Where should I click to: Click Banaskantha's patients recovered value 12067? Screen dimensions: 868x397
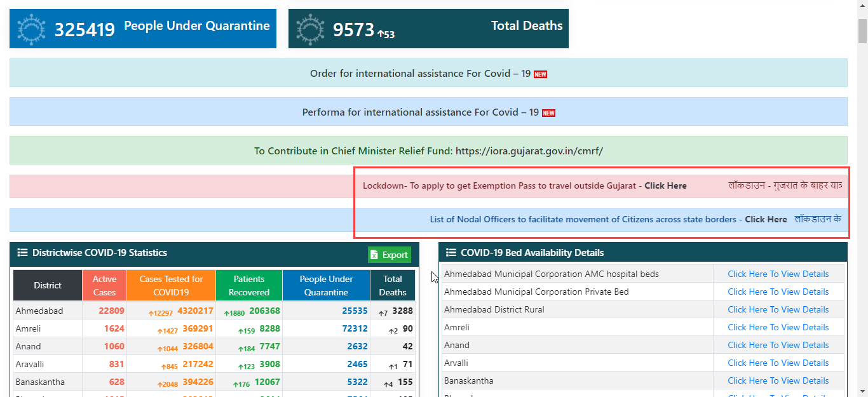tap(268, 382)
